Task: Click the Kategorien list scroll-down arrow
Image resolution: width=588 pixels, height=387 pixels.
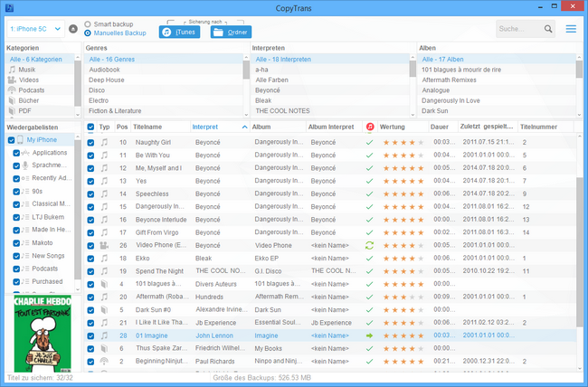Action: click(78, 114)
